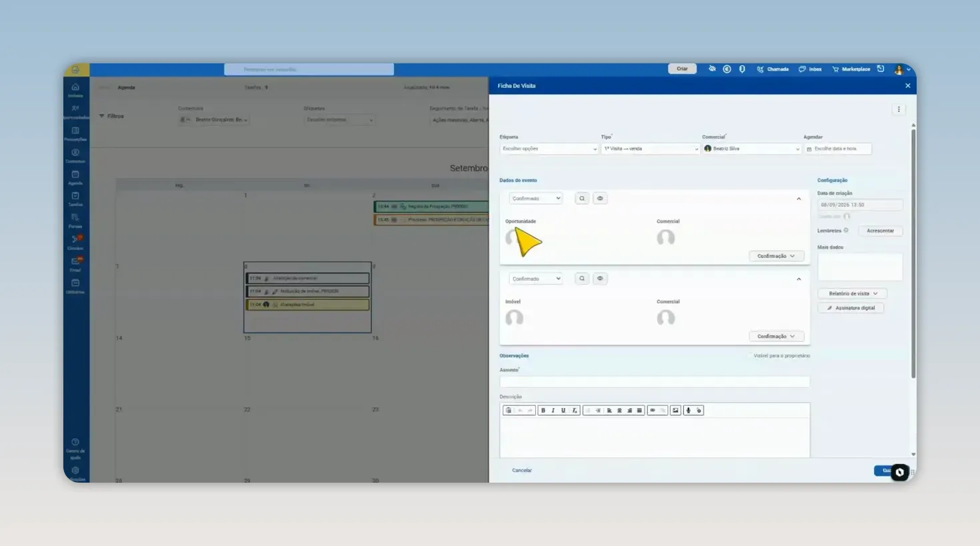Open the Agenda section in the sidebar
Image resolution: width=980 pixels, height=546 pixels.
click(x=75, y=177)
